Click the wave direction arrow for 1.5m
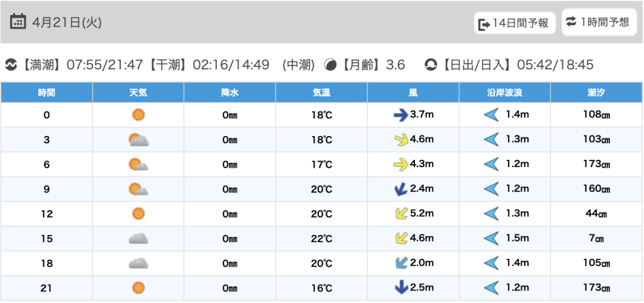This screenshot has height=303, width=644. pos(491,238)
